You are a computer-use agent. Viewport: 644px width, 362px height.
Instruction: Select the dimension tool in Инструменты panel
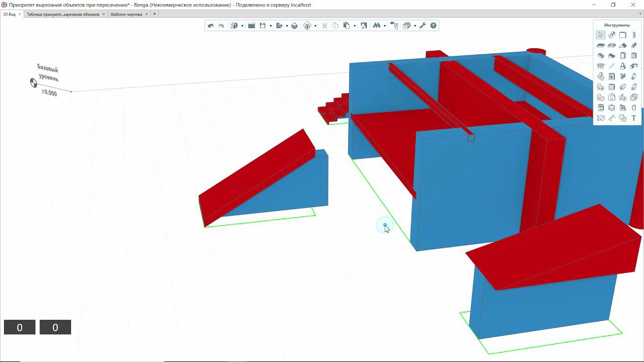tap(600, 118)
